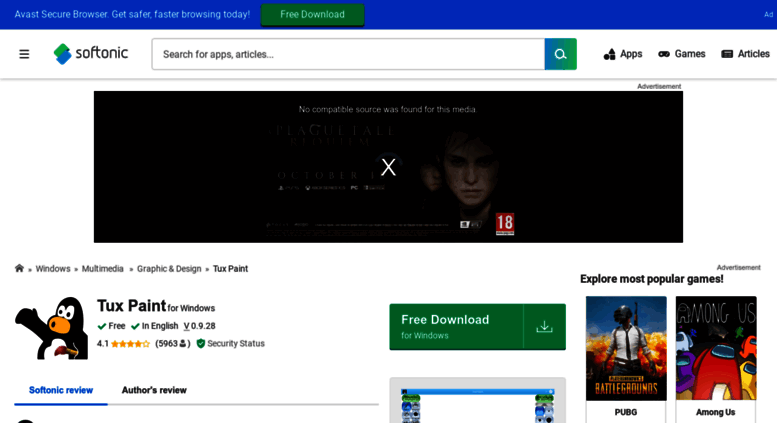The image size is (777, 423).
Task: Open Graphic & Design breadcrumb link
Action: click(169, 268)
